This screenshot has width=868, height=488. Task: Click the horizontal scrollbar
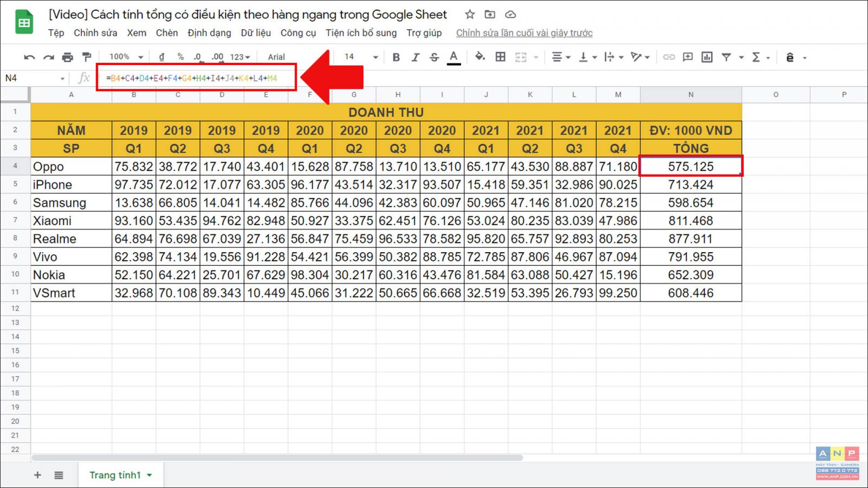pyautogui.click(x=277, y=458)
